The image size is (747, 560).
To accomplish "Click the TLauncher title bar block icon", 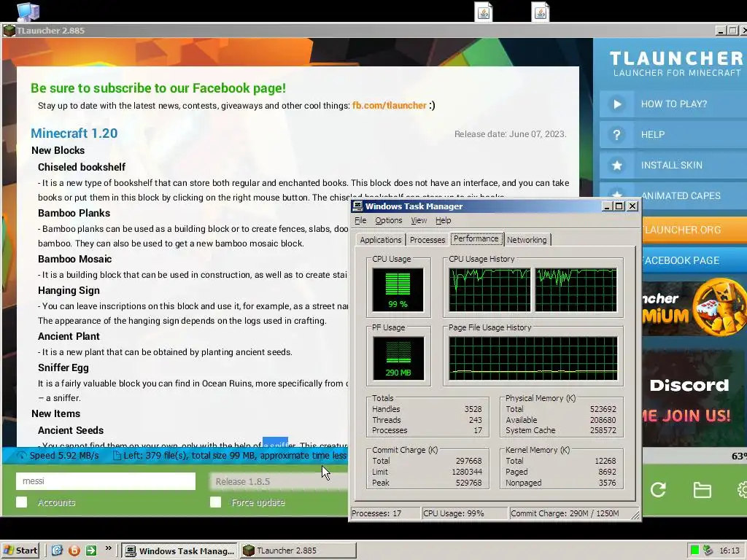I will pyautogui.click(x=9, y=31).
